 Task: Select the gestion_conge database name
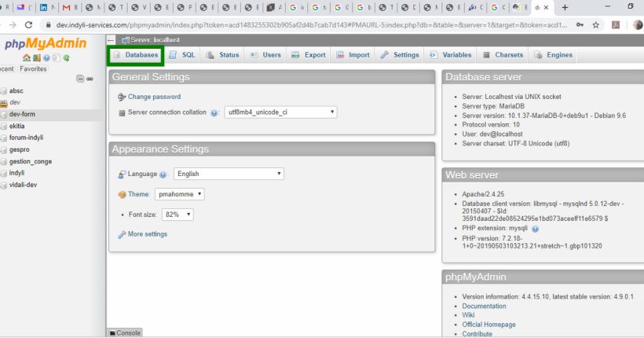tap(31, 162)
